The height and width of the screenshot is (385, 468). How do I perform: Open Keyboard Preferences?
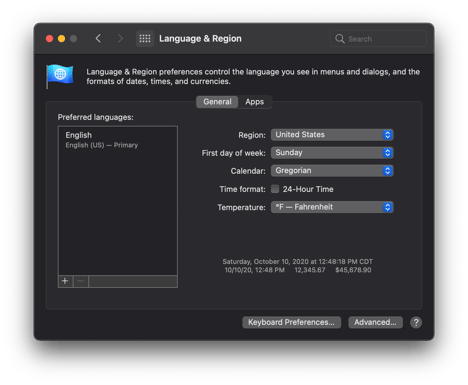pyautogui.click(x=291, y=322)
